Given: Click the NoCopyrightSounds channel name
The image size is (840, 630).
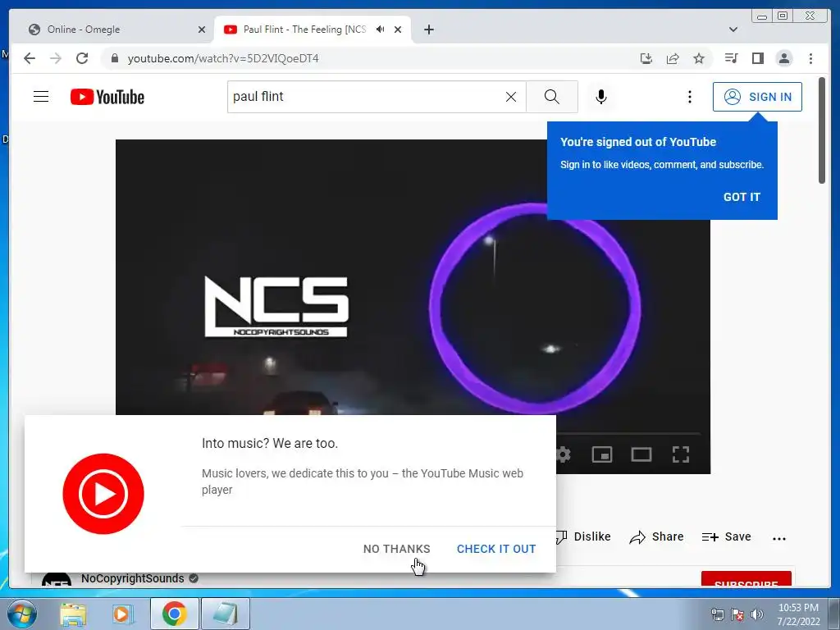Looking at the screenshot, I should tap(132, 578).
